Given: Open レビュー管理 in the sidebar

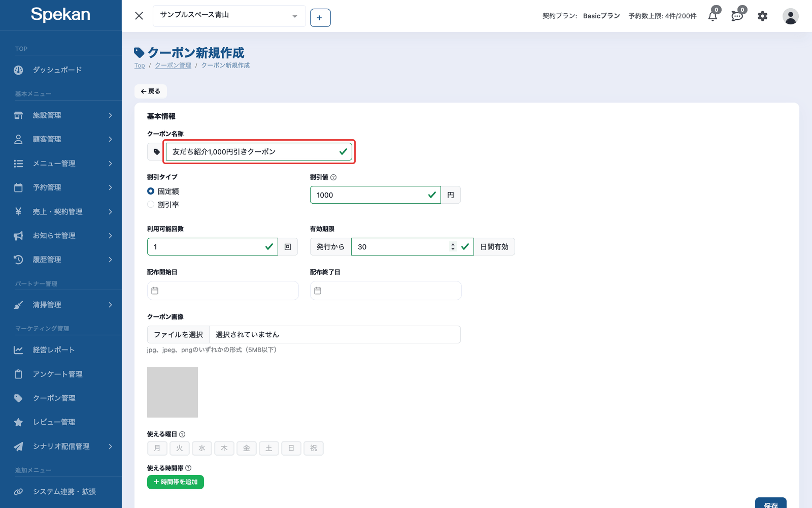Looking at the screenshot, I should (61, 422).
